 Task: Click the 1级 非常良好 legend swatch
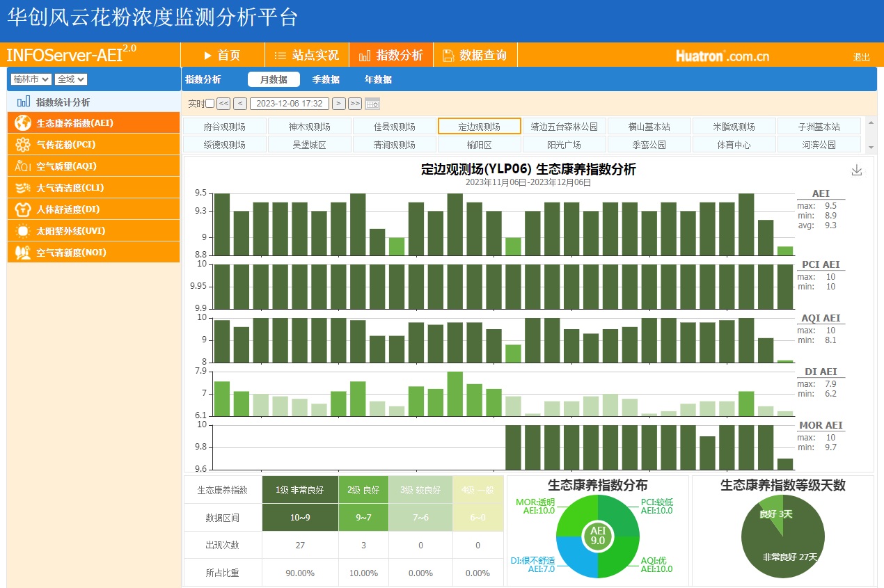[300, 490]
